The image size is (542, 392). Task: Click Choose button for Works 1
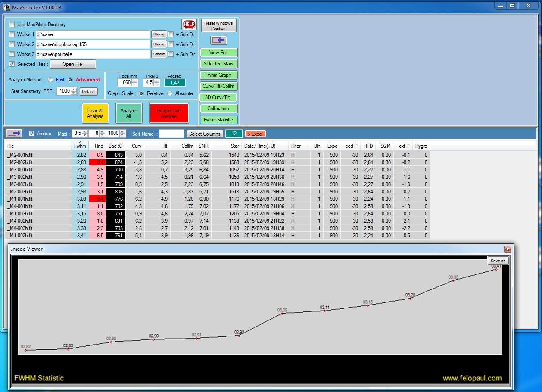159,34
